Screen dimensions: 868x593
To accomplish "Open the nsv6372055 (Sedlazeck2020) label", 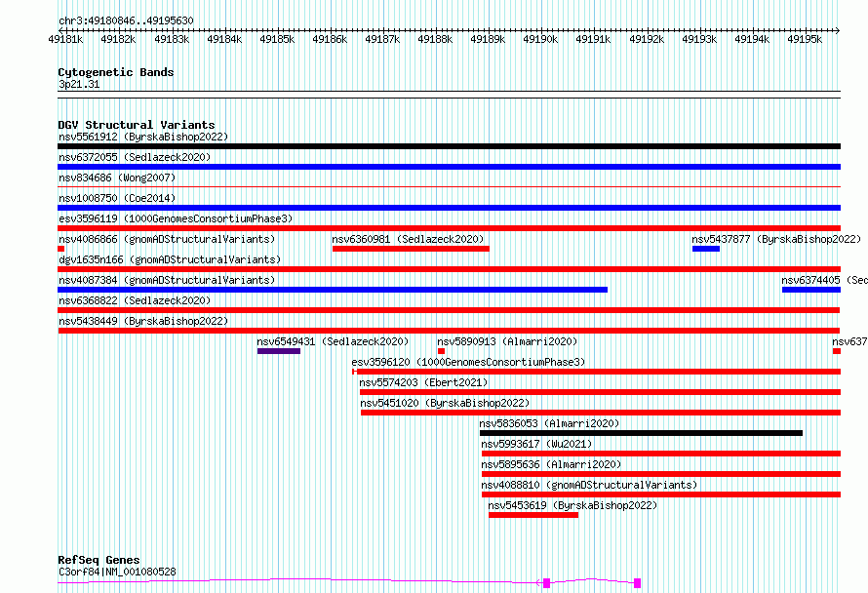I will pyautogui.click(x=135, y=157).
